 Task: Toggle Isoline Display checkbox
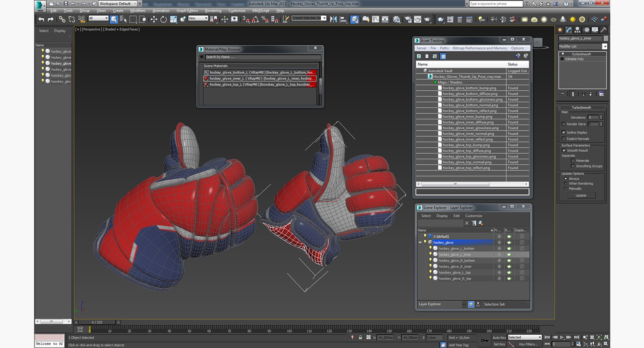pos(564,132)
